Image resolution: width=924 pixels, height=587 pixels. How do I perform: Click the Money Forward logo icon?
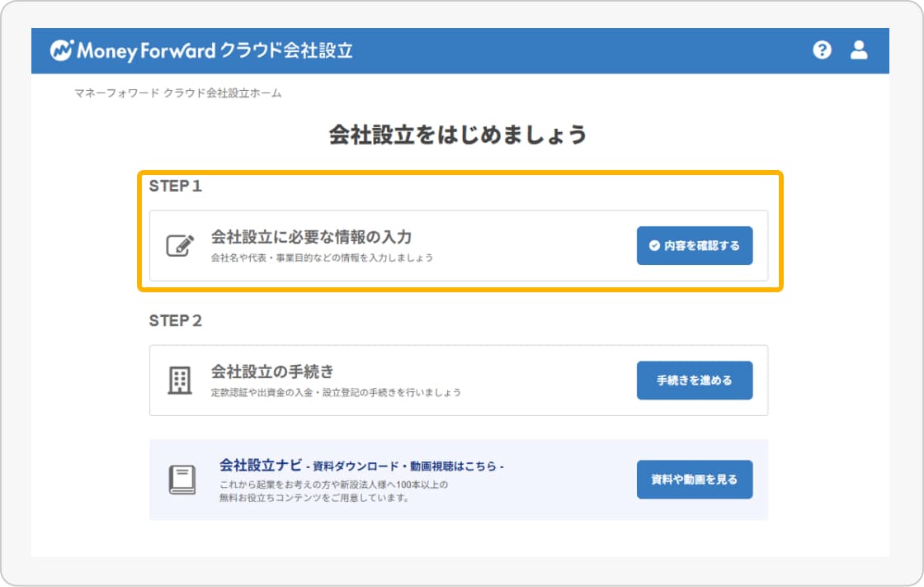coord(62,50)
